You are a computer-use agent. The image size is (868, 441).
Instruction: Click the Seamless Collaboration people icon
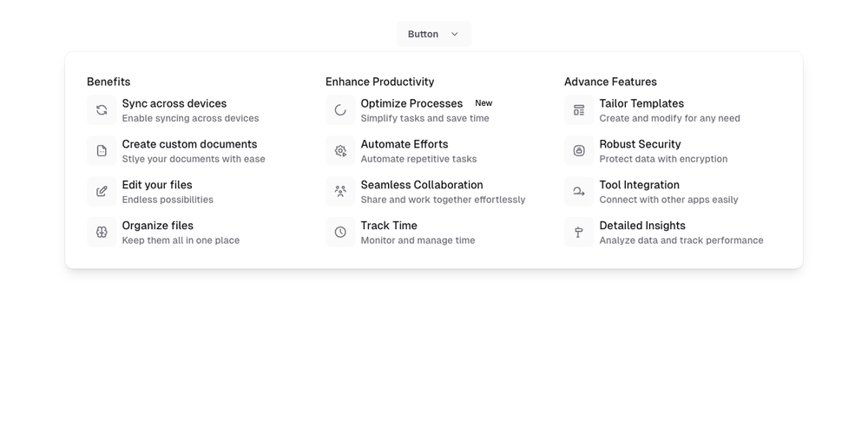pyautogui.click(x=340, y=192)
